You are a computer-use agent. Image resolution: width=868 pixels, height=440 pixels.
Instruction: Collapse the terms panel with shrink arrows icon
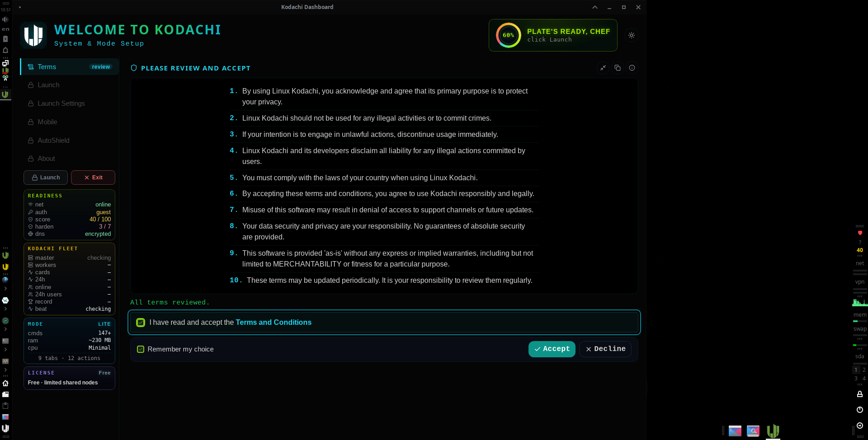[x=603, y=68]
